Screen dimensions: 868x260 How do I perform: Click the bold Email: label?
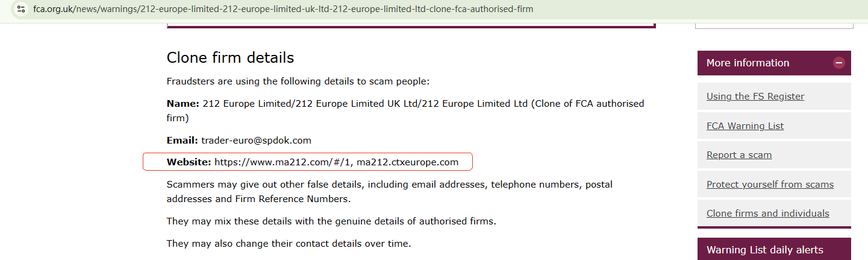(x=182, y=141)
